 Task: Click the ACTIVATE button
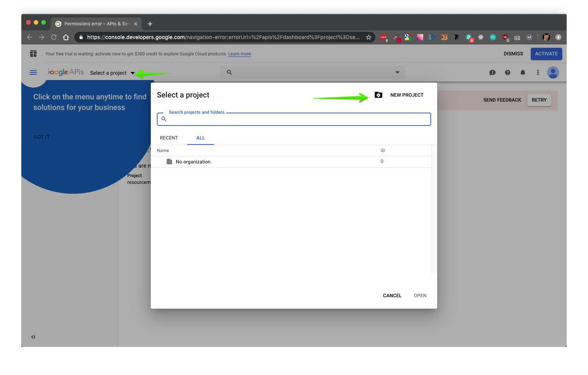pos(546,53)
